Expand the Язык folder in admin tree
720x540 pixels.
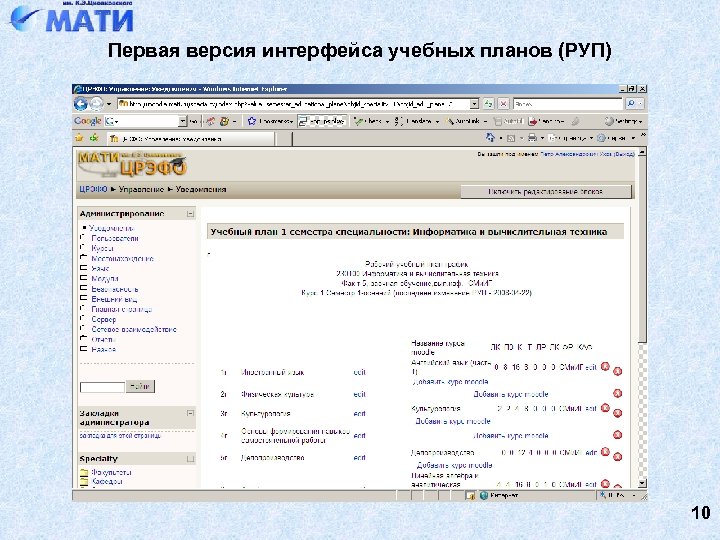click(x=84, y=268)
